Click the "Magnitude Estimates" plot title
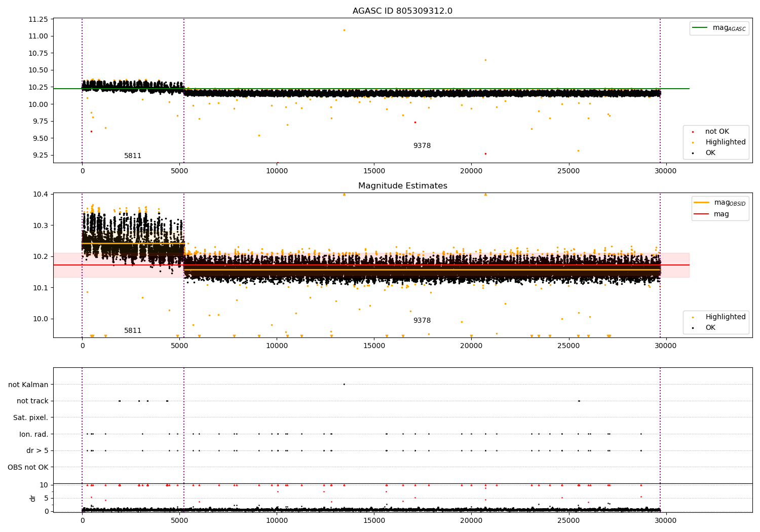The width and height of the screenshot is (760, 532). point(402,186)
